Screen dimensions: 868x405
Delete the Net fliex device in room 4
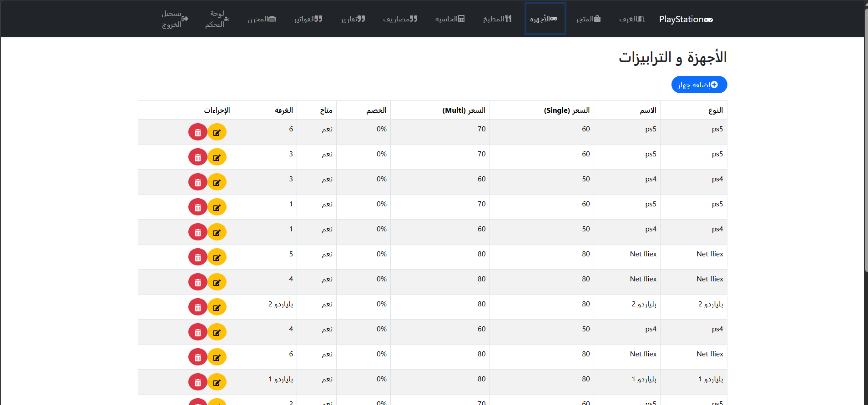coord(198,282)
